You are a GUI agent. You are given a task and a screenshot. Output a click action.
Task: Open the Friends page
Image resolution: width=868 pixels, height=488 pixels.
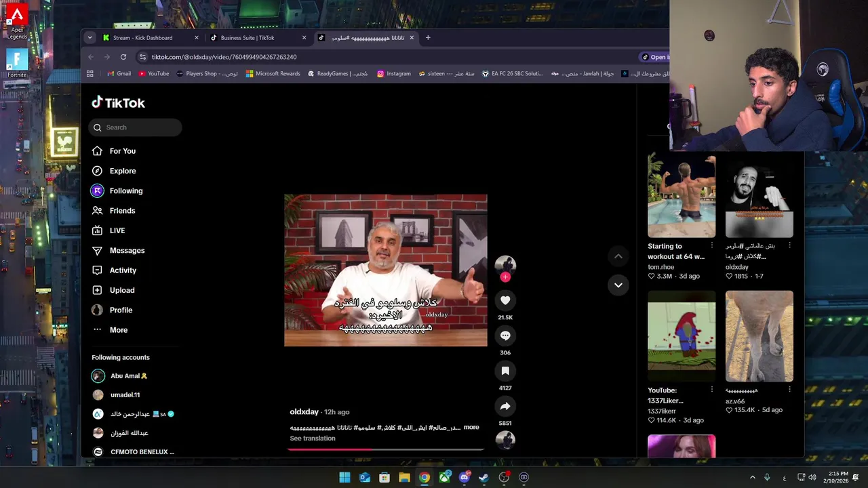(x=113, y=211)
